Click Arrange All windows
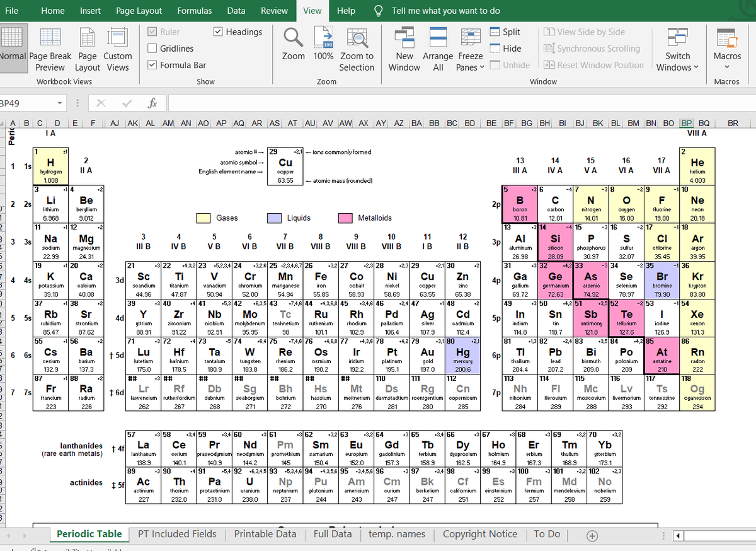756x551 pixels. (x=438, y=50)
